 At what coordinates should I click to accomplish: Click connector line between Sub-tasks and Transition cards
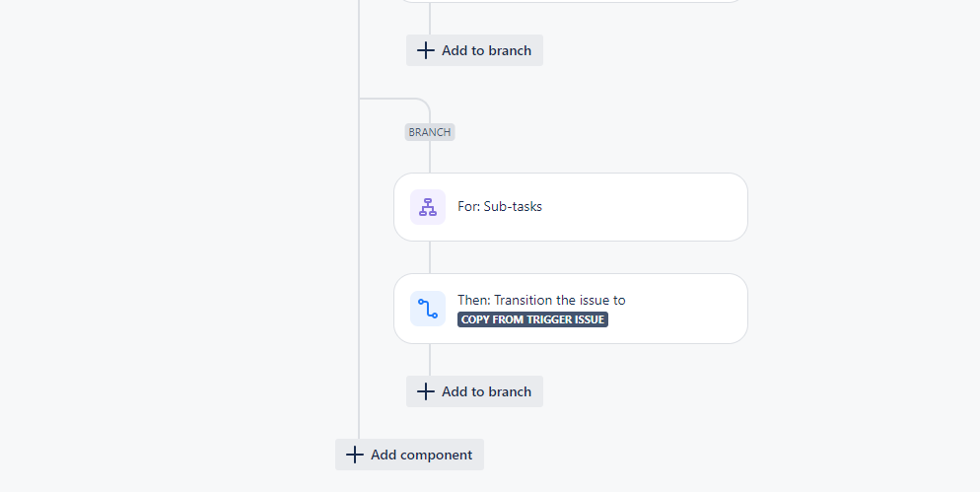coord(430,257)
